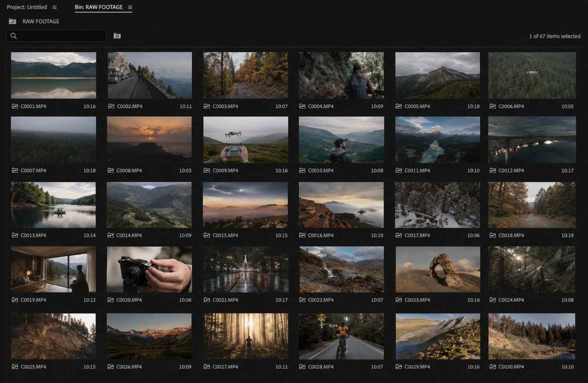
Task: Click the clip badge icon beside C0008.MP4
Action: (x=111, y=171)
